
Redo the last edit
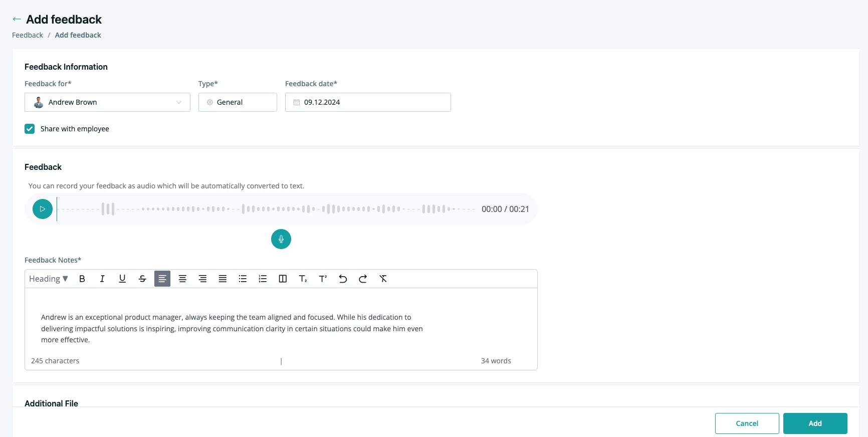tap(363, 279)
